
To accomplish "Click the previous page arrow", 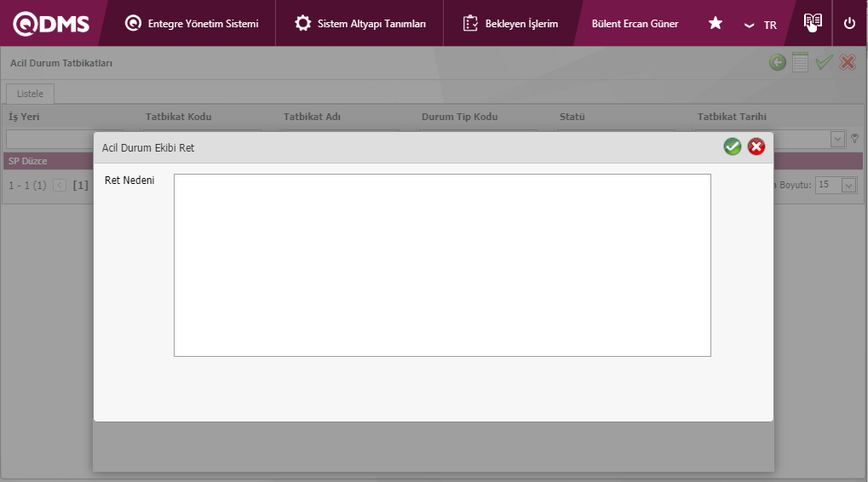I will click(x=60, y=186).
